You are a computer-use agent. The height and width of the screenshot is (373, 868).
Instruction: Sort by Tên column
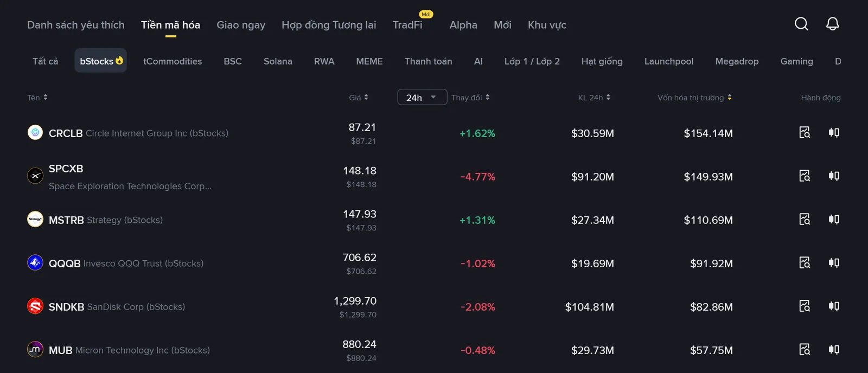click(37, 98)
